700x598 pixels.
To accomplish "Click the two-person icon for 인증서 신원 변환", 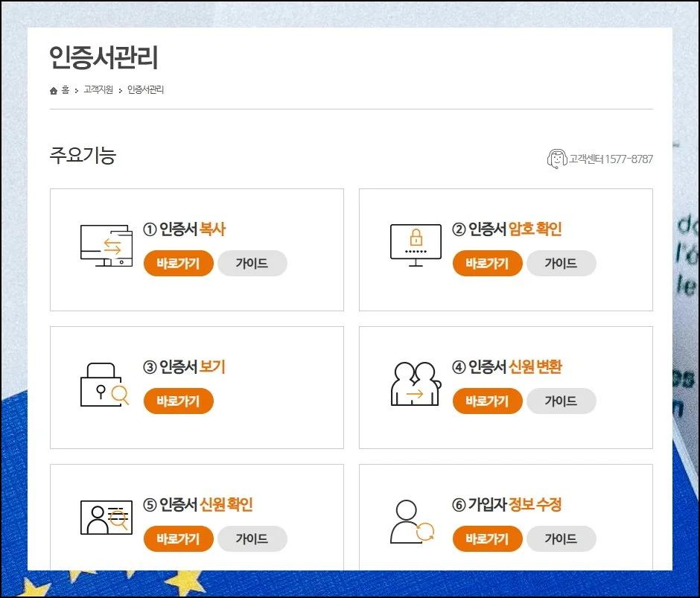I will (414, 381).
